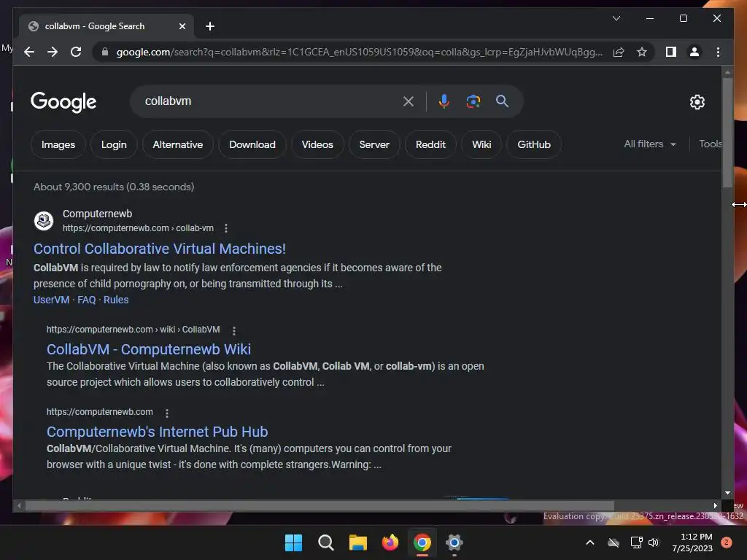Open more options for the wiki CollabVM result
Viewport: 747px width, 560px height.
[x=234, y=330]
